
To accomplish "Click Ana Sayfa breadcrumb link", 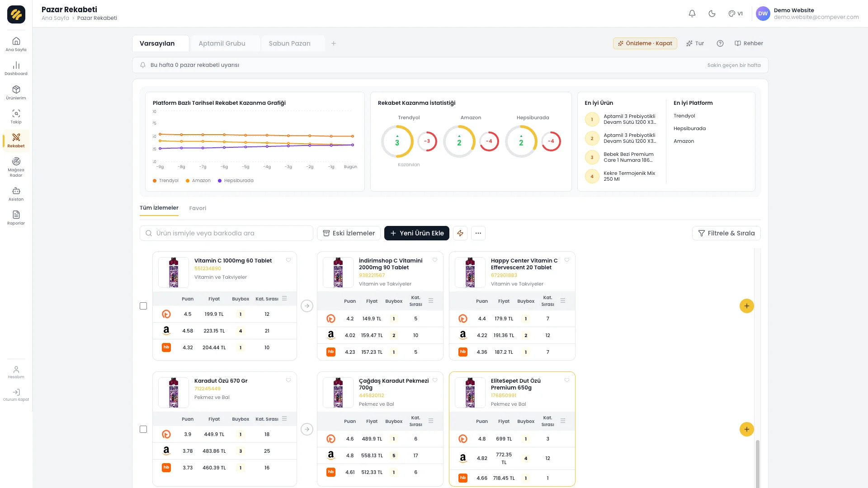I will [x=55, y=18].
